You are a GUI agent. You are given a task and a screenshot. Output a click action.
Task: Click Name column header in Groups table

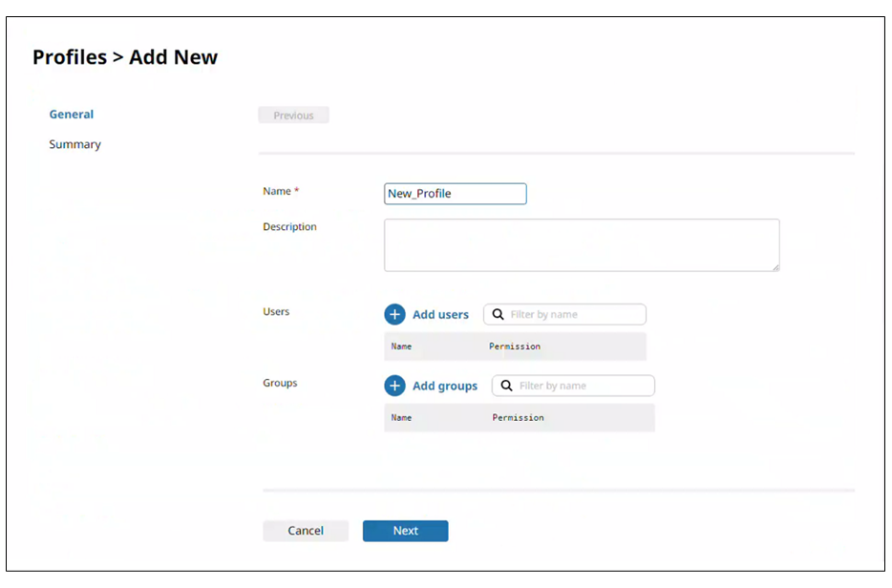401,418
